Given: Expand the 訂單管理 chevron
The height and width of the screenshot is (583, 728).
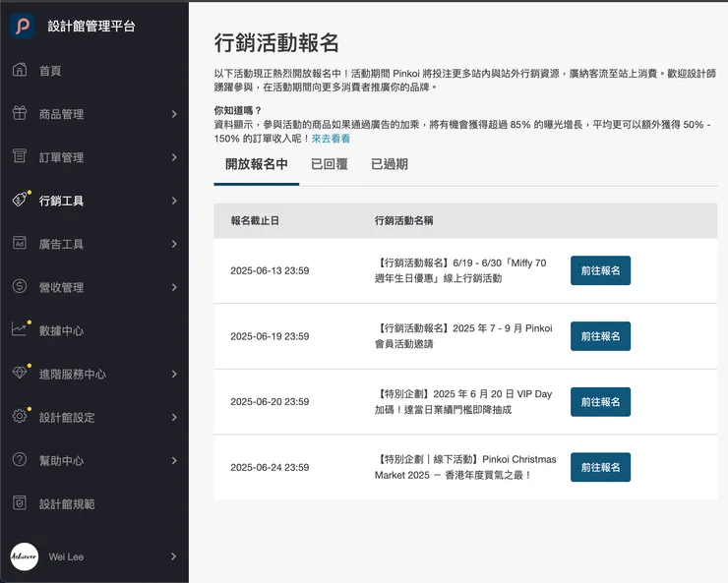Looking at the screenshot, I should pyautogui.click(x=174, y=157).
